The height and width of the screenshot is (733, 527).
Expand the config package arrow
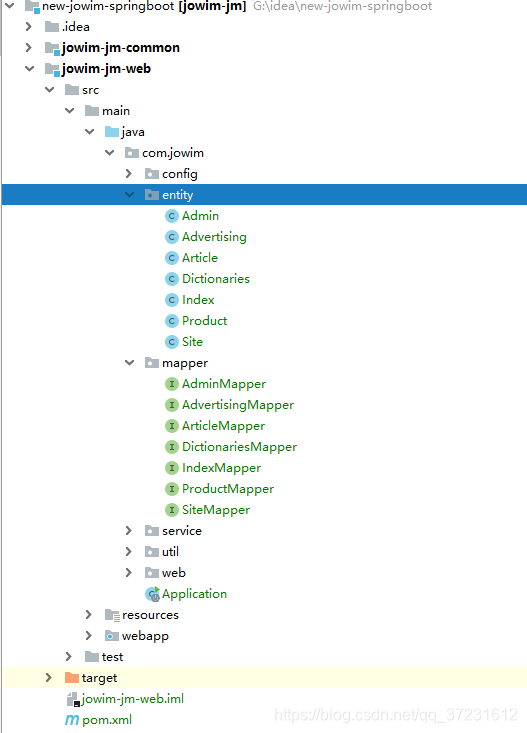coord(129,174)
